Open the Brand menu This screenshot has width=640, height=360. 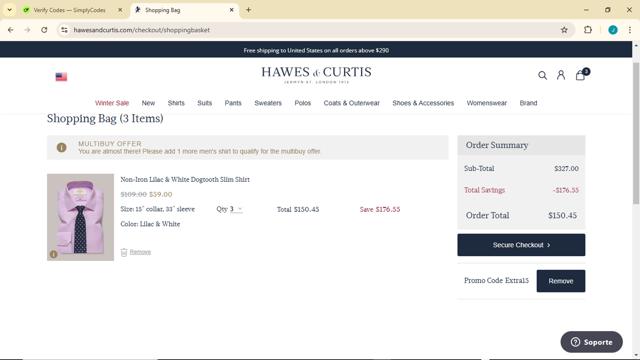click(528, 103)
